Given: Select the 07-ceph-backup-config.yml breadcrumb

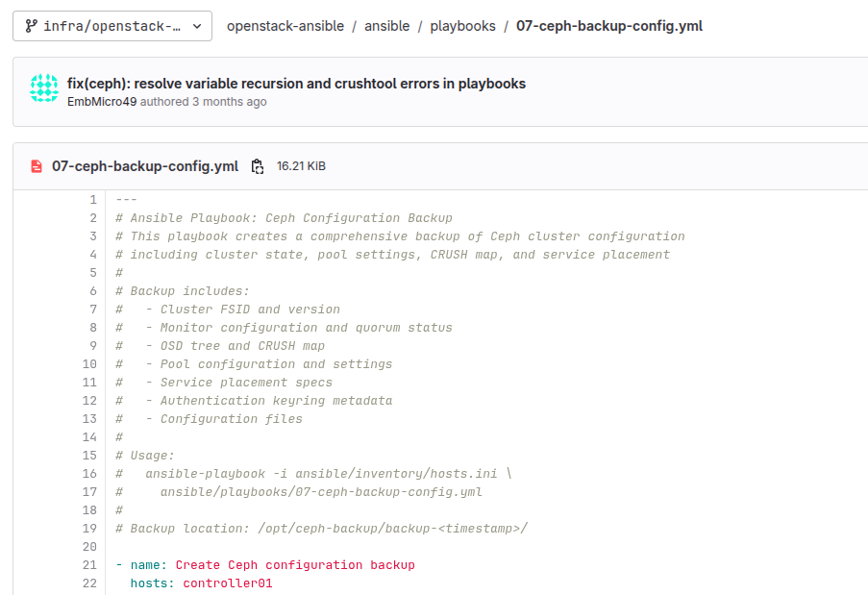Looking at the screenshot, I should [x=609, y=26].
